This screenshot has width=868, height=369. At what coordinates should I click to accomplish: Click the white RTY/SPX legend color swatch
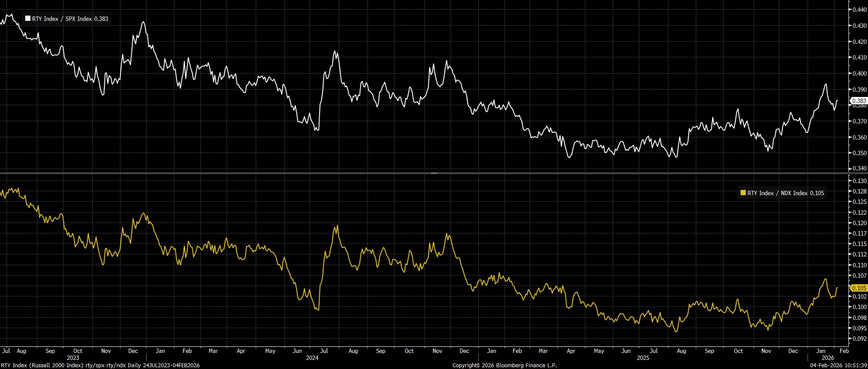28,19
